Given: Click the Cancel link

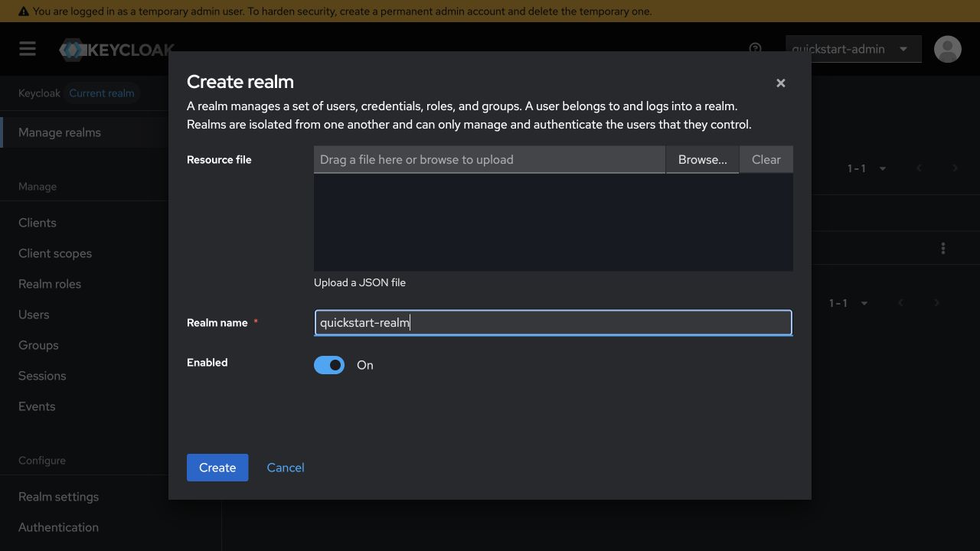Looking at the screenshot, I should pyautogui.click(x=286, y=468).
